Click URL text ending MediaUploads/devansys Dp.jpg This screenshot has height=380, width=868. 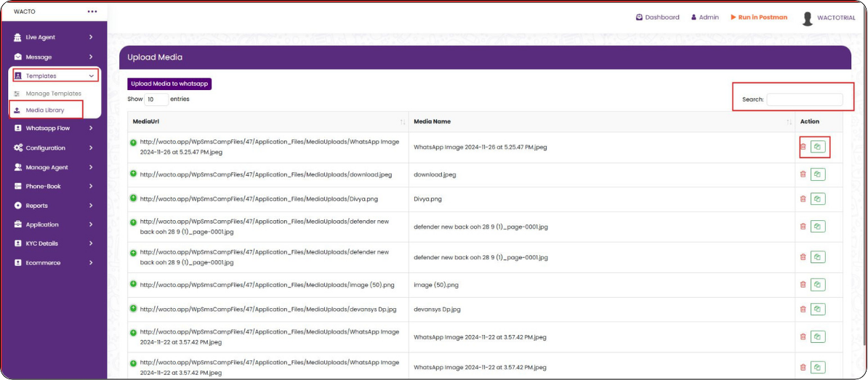268,310
